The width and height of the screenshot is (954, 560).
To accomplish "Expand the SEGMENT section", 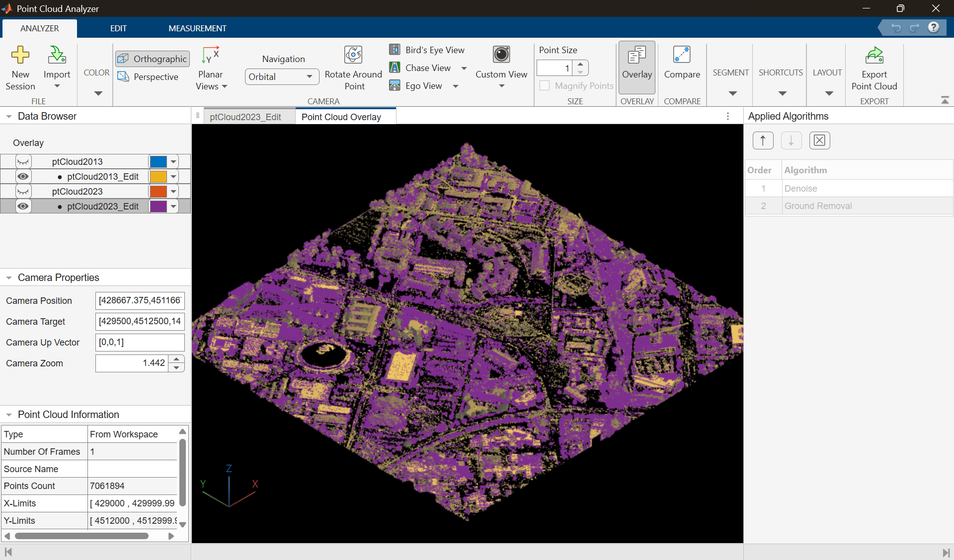I will [732, 93].
